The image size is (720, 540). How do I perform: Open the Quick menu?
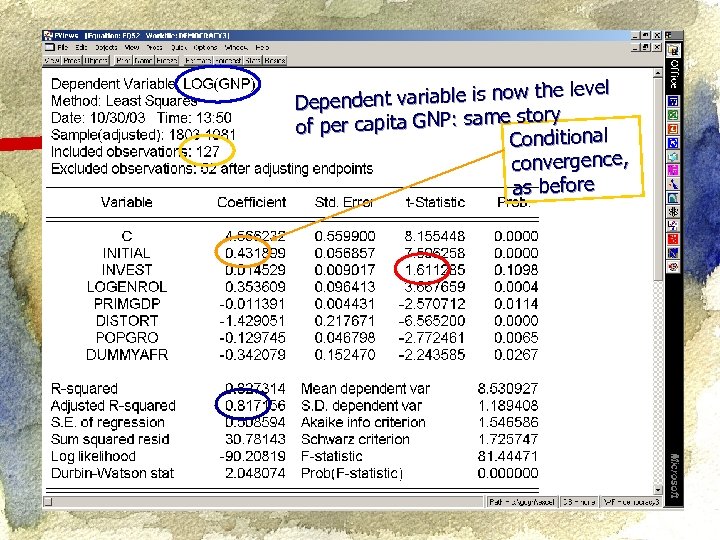179,47
